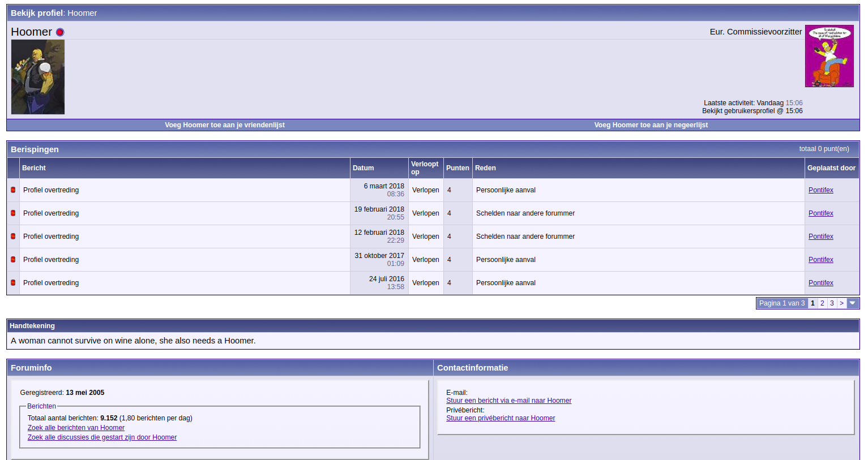This screenshot has height=460, width=868.
Task: Open Pontifex link in the 6 maart 2018 row
Action: (x=820, y=190)
